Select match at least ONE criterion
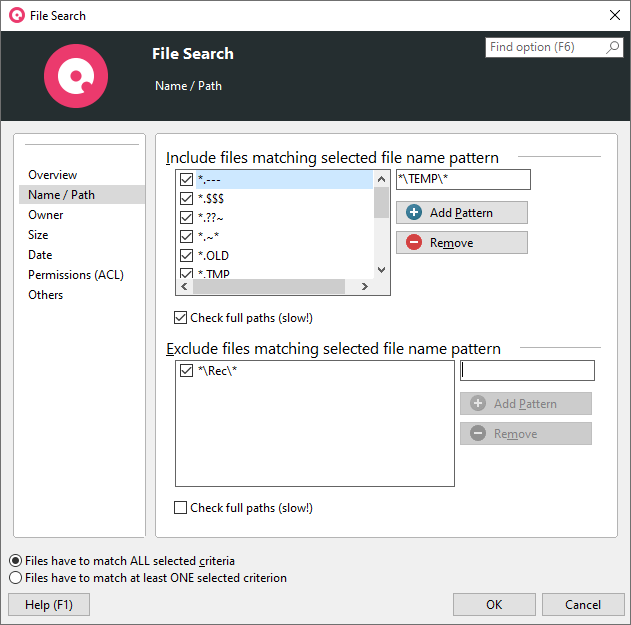The image size is (631, 625). (x=15, y=578)
